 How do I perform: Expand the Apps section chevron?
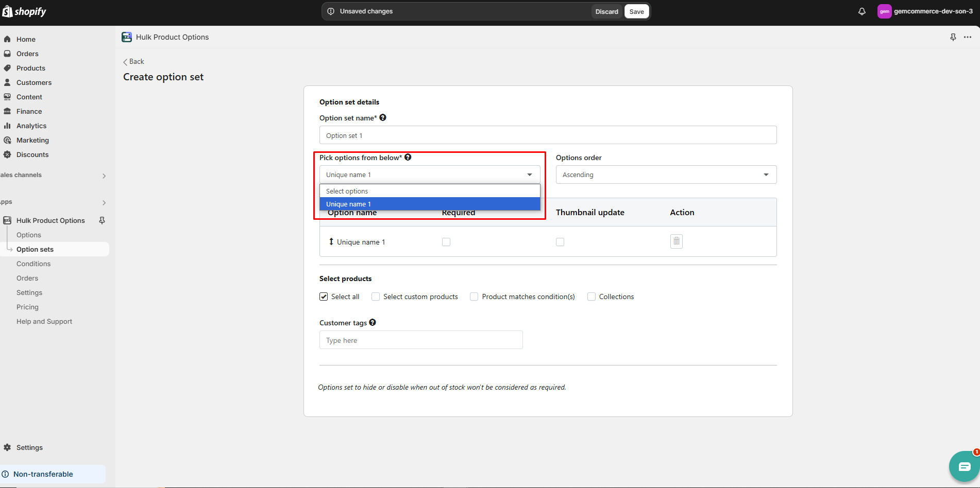104,202
